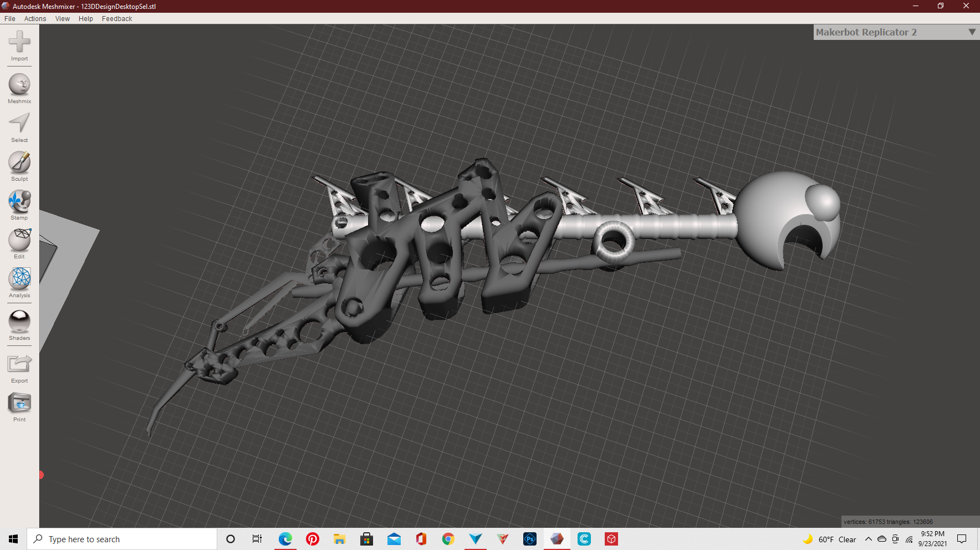The image size is (980, 550).
Task: Open Office from the taskbar
Action: click(421, 539)
